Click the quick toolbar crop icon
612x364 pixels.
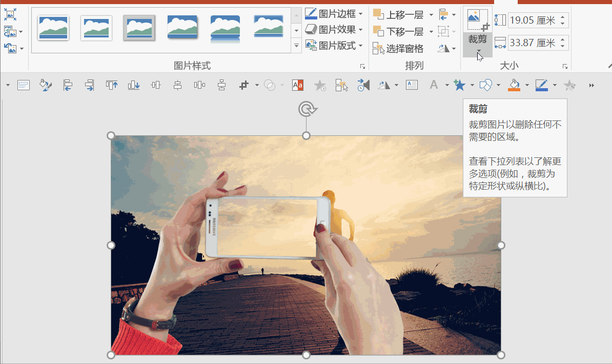coord(244,85)
